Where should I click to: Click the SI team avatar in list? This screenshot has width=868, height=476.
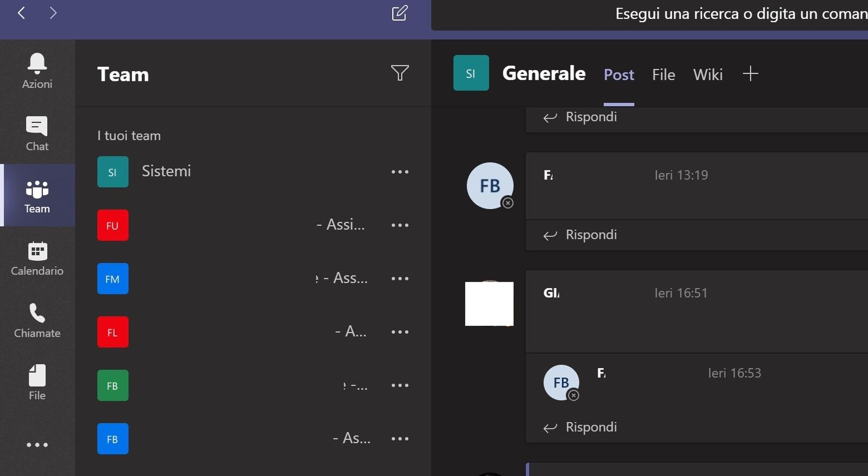[x=113, y=172]
